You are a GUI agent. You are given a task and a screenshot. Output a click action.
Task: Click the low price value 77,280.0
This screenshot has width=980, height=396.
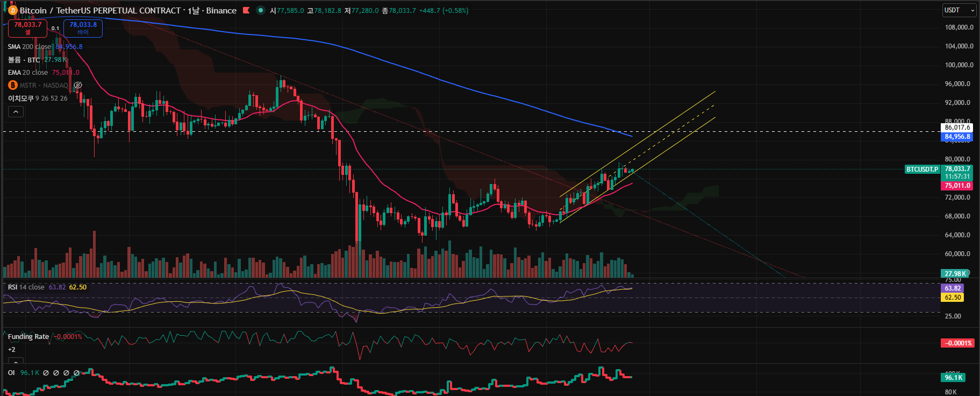click(364, 11)
